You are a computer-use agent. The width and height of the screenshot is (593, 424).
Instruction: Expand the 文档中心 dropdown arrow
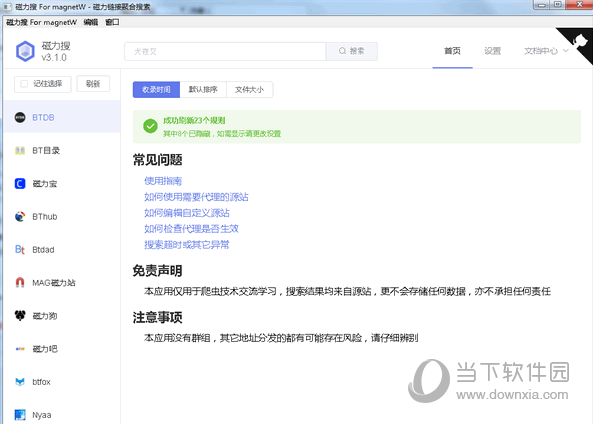pyautogui.click(x=566, y=51)
